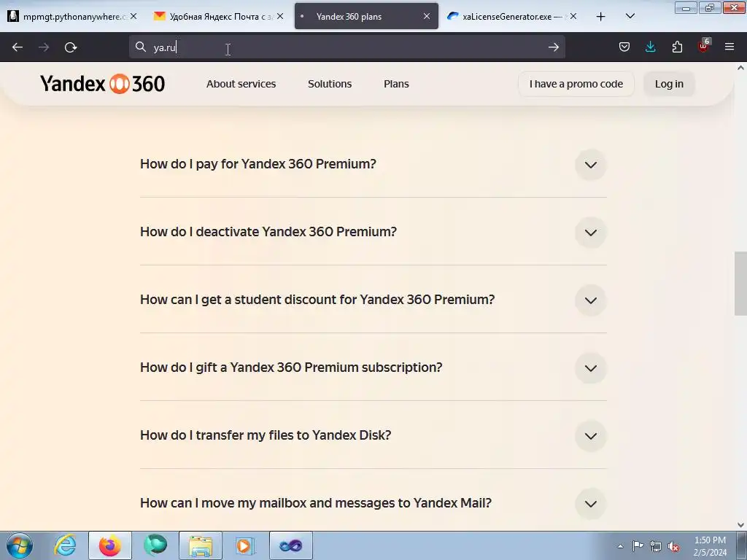This screenshot has height=560, width=747.
Task: Click the network icon in the system tray
Action: click(x=656, y=546)
